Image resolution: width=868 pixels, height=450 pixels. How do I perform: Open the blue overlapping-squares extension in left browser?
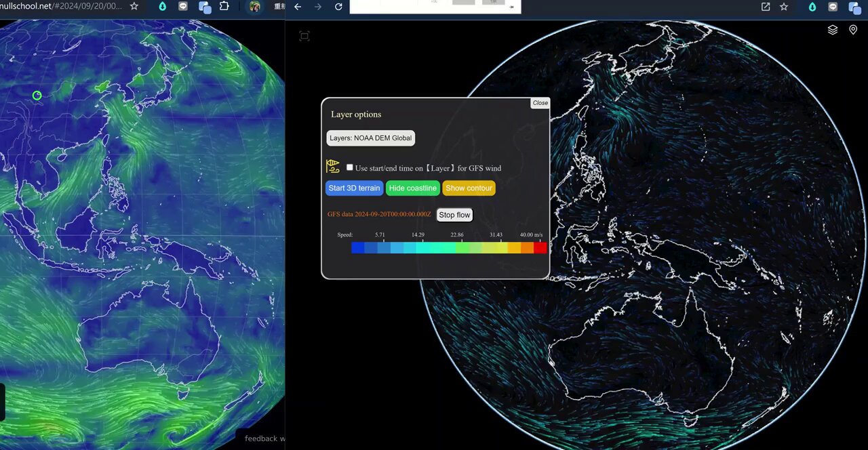(205, 7)
